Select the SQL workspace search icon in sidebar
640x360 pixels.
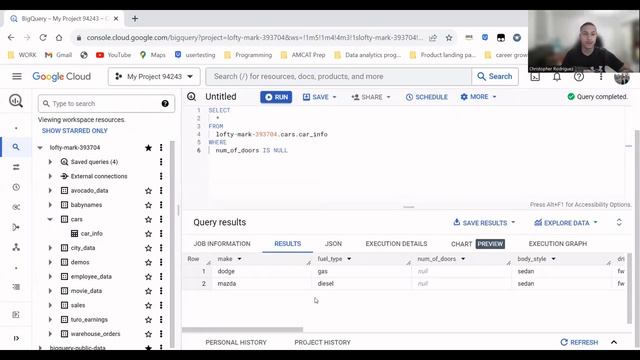16,147
